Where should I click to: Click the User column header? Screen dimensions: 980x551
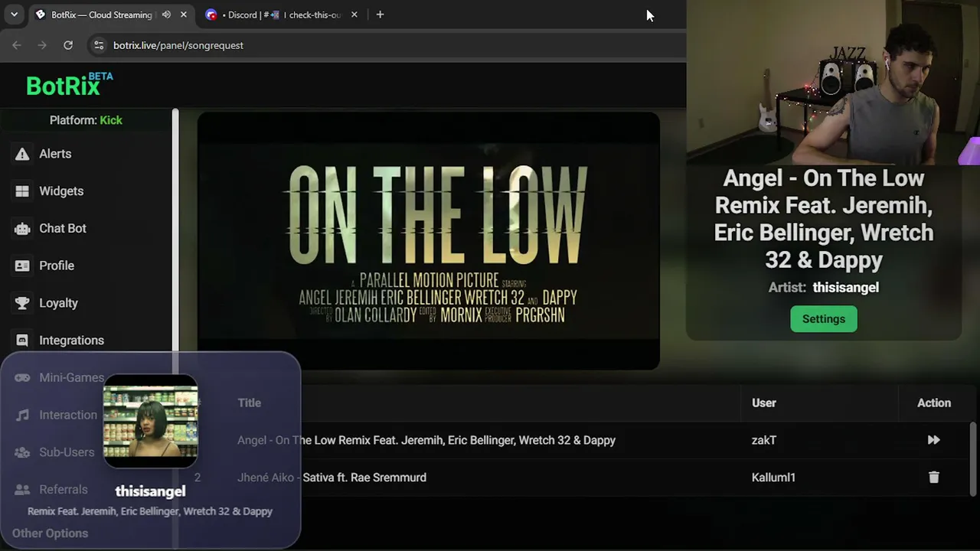click(x=763, y=403)
